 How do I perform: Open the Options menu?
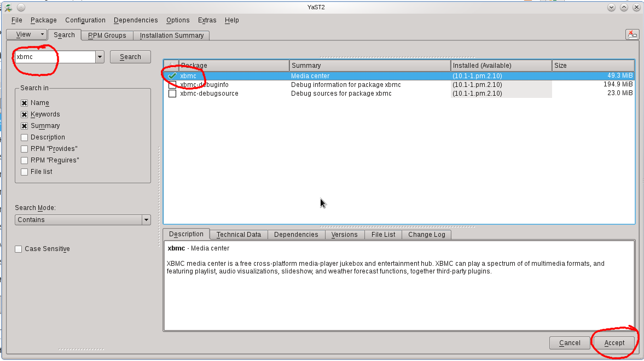point(178,20)
